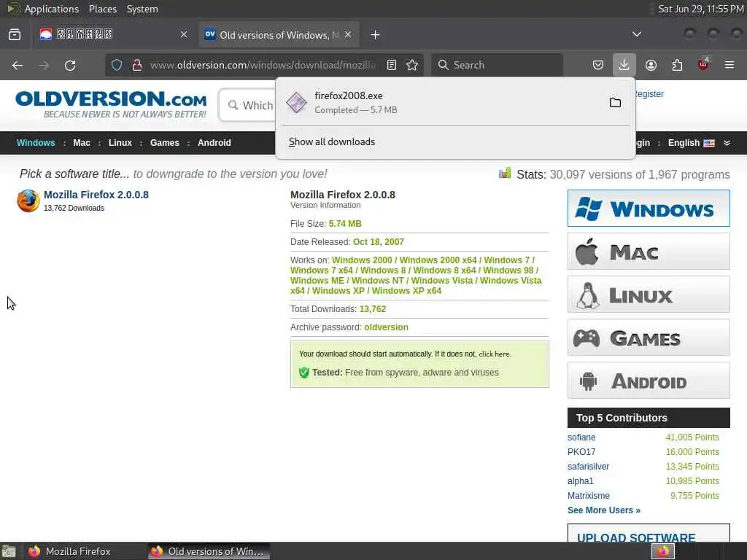Open contributor safarisilver's profile
The height and width of the screenshot is (560, 747).
[588, 467]
